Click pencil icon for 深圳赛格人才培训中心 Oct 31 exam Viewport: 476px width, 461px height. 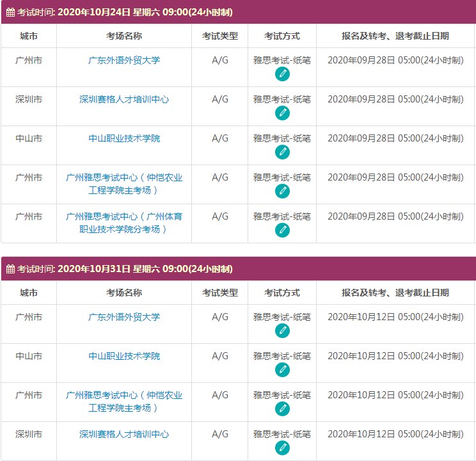pos(282,448)
